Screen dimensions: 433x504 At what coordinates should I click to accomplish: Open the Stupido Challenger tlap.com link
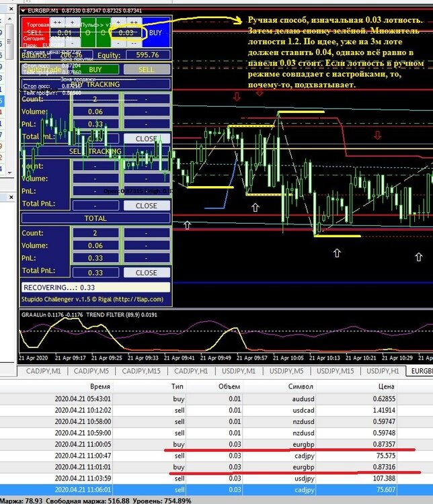(x=92, y=299)
